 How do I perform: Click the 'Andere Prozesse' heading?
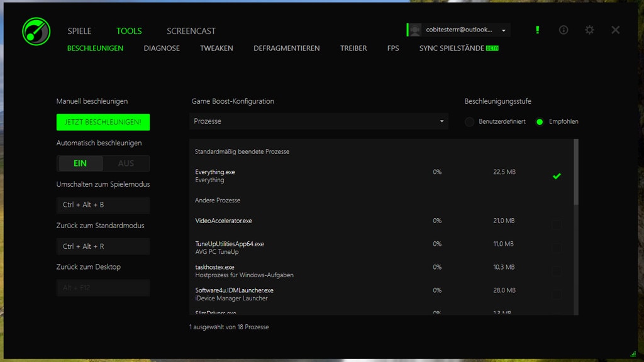[x=217, y=200]
